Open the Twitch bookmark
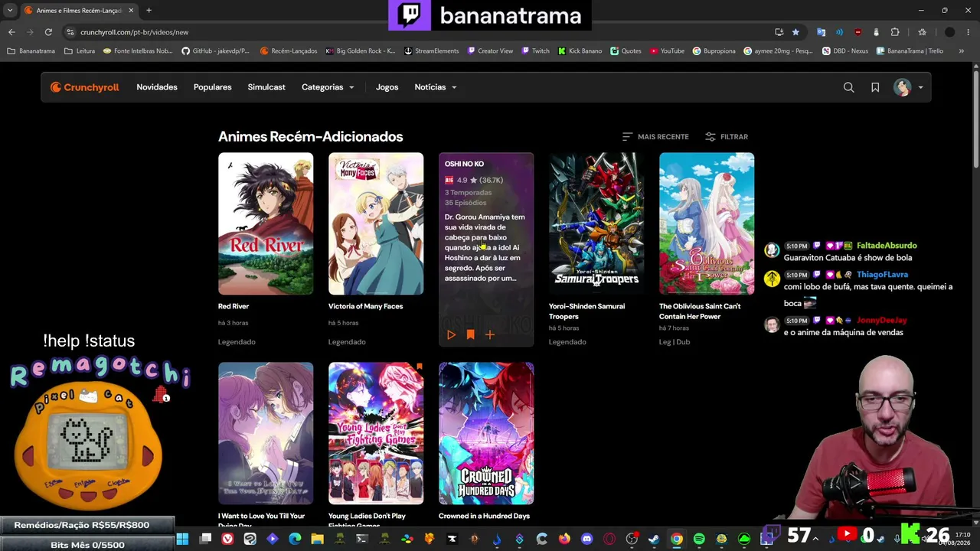 pyautogui.click(x=535, y=51)
